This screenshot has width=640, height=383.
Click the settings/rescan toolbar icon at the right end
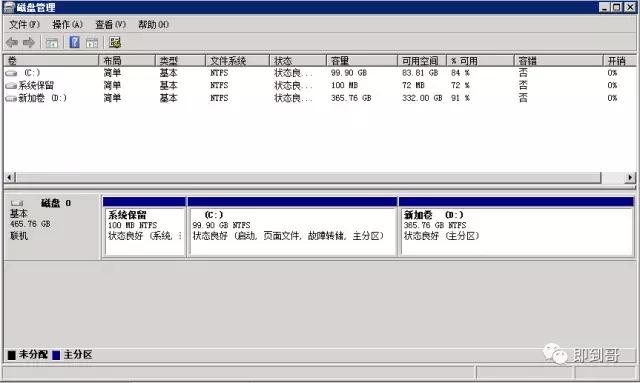click(115, 42)
